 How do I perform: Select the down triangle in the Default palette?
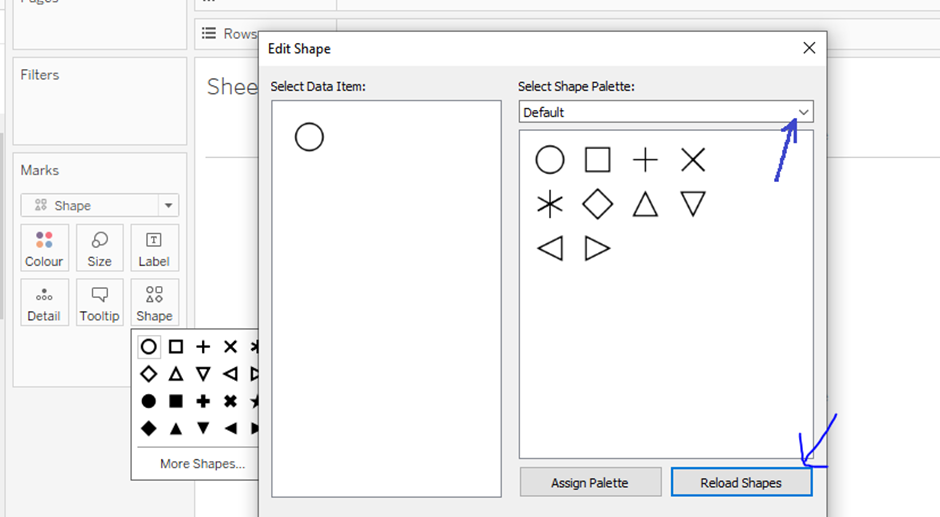[693, 205]
